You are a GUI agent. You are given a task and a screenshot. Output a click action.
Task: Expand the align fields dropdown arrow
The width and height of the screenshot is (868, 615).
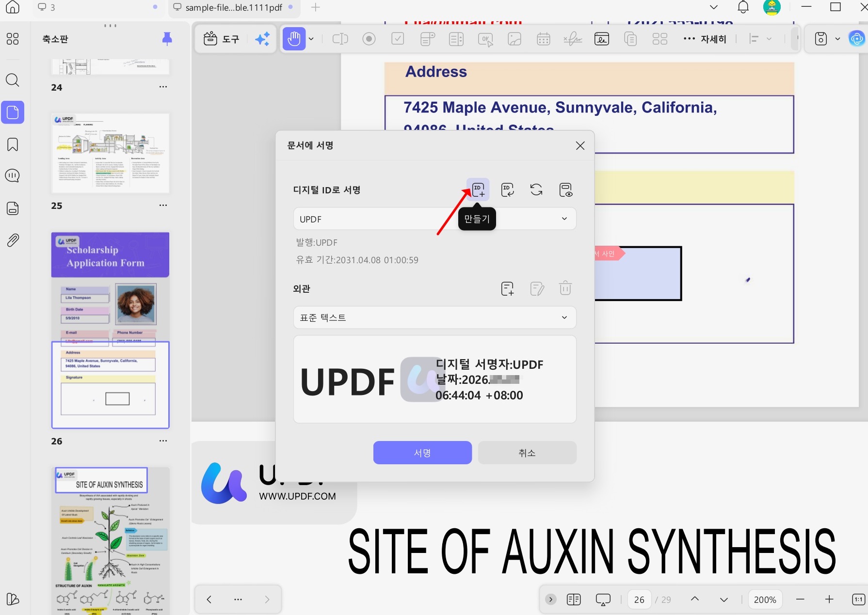[769, 39]
